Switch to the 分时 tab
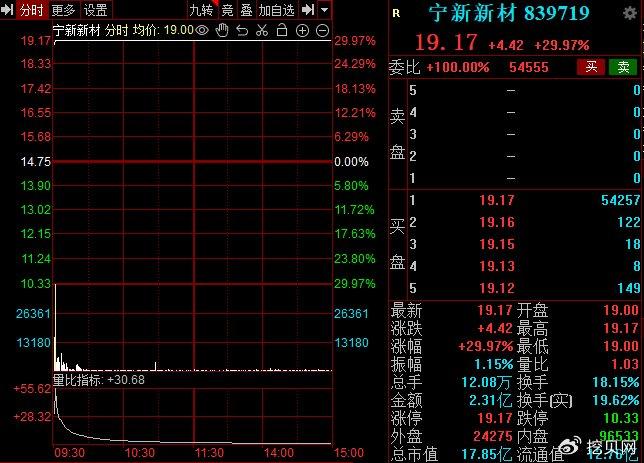Image resolution: width=644 pixels, height=463 pixels. point(32,10)
